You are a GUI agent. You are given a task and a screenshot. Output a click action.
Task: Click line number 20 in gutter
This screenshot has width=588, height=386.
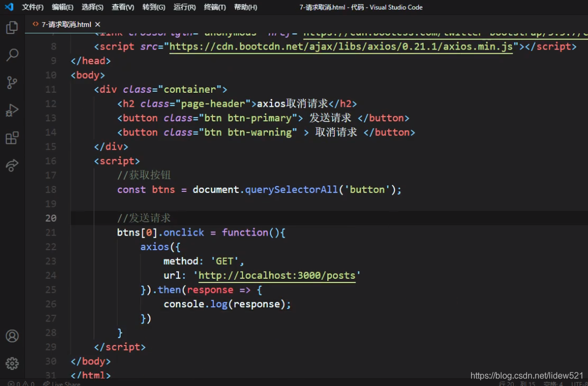51,218
